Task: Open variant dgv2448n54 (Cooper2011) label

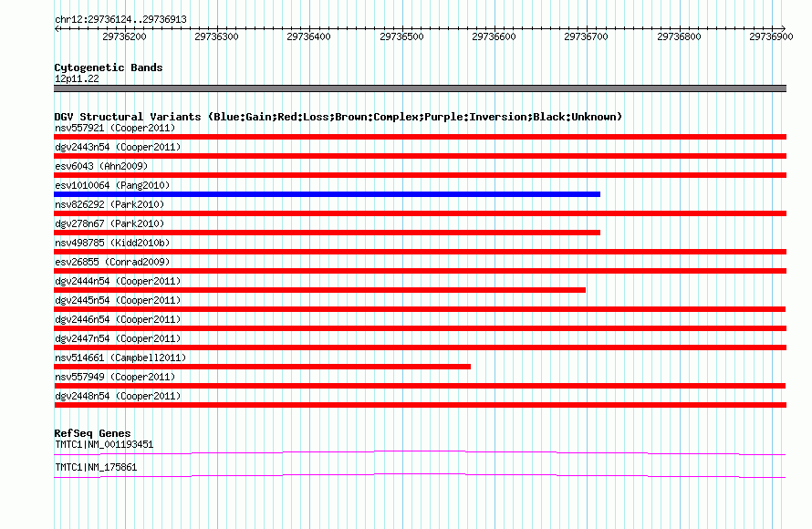Action: click(x=118, y=396)
